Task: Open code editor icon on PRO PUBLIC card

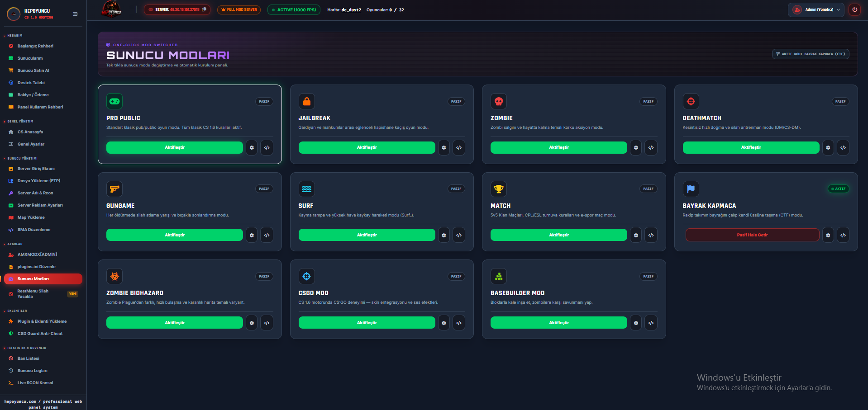Action: tap(267, 148)
